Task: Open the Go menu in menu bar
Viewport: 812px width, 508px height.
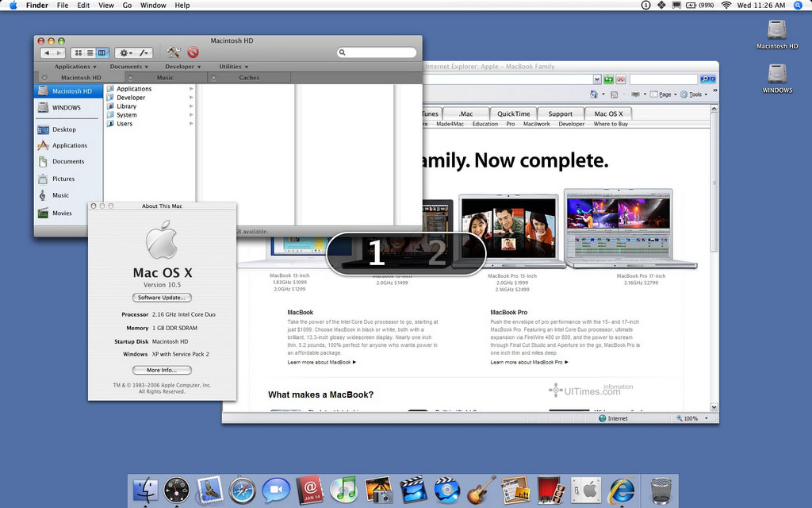Action: tap(127, 6)
